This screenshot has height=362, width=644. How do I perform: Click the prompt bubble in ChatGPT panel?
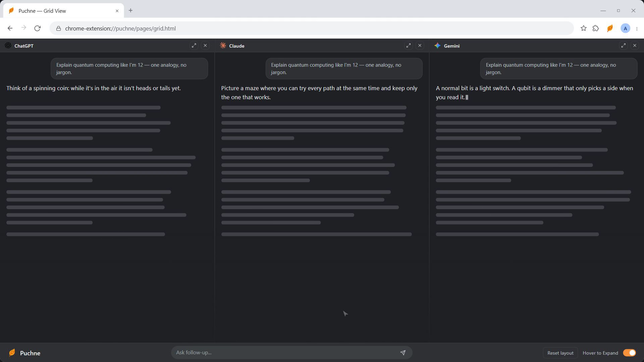pyautogui.click(x=129, y=69)
